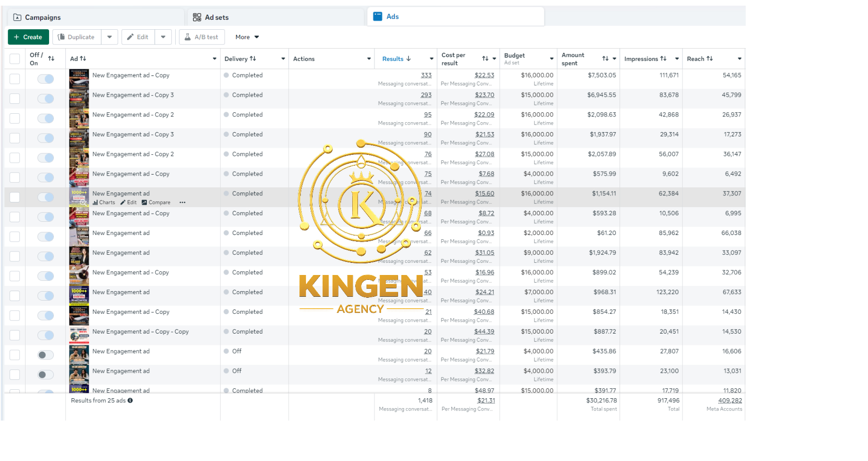Click Compare under the highlighted New Engagement ad
Image resolution: width=868 pixels, height=461 pixels.
click(x=156, y=202)
